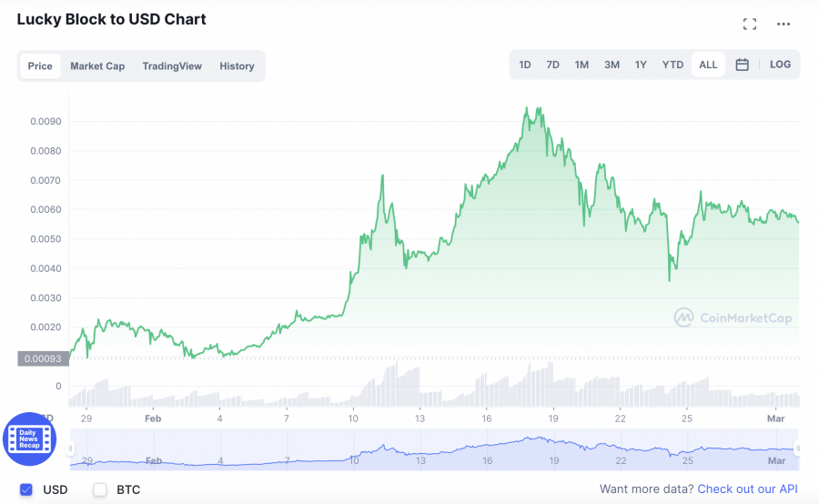Open fullscreen chart view icon

(750, 25)
